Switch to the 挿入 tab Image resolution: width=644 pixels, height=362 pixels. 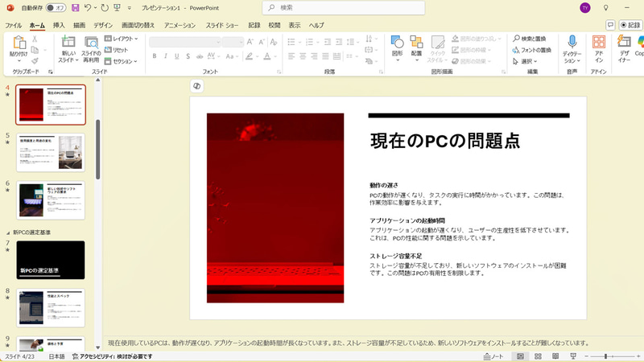coord(59,26)
